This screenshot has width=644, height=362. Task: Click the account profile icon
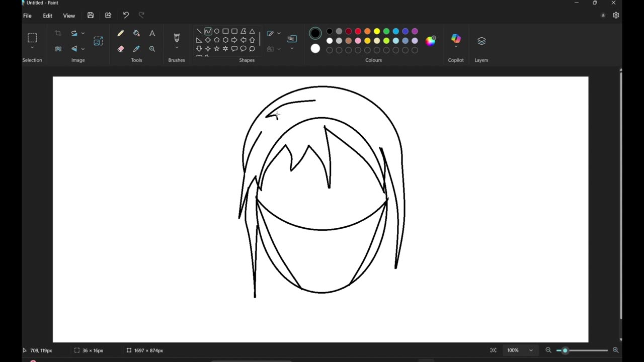pyautogui.click(x=603, y=16)
